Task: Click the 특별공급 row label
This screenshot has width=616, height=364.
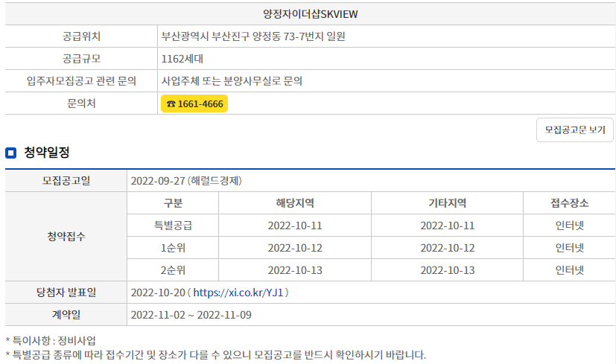Action: (x=173, y=226)
